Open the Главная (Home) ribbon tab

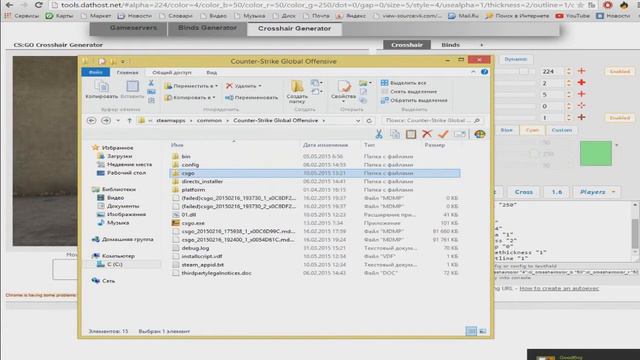(x=127, y=72)
